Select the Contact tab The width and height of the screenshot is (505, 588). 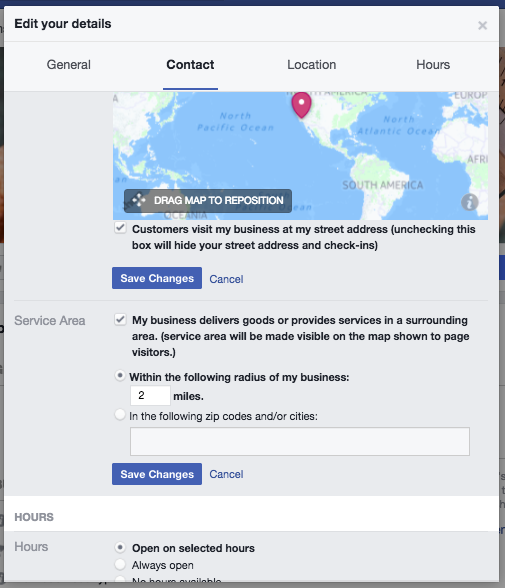coord(190,64)
